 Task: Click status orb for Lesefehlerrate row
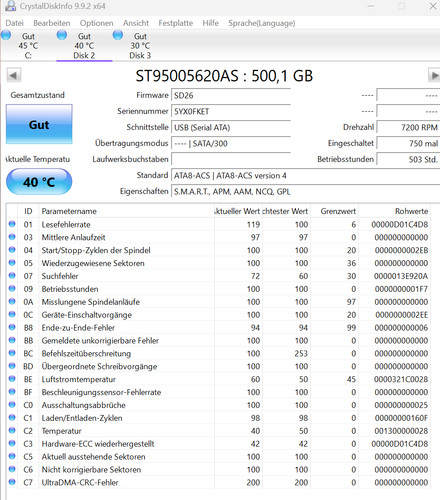coord(12,224)
